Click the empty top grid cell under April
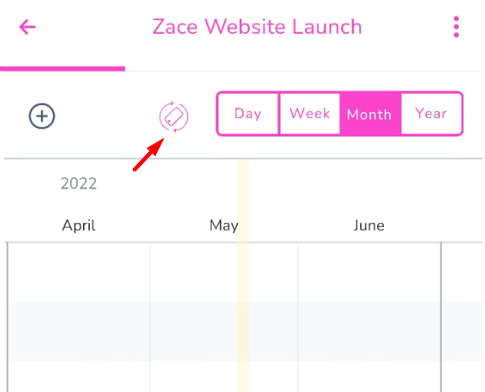 pyautogui.click(x=79, y=272)
